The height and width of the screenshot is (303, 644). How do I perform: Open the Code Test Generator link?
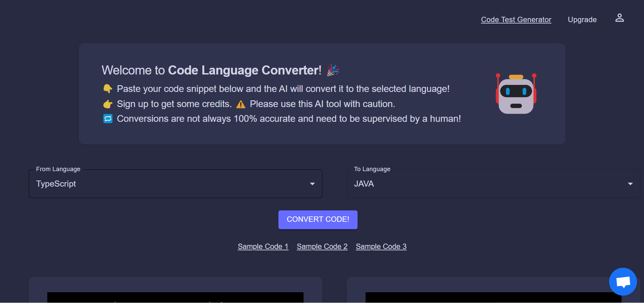coord(516,20)
